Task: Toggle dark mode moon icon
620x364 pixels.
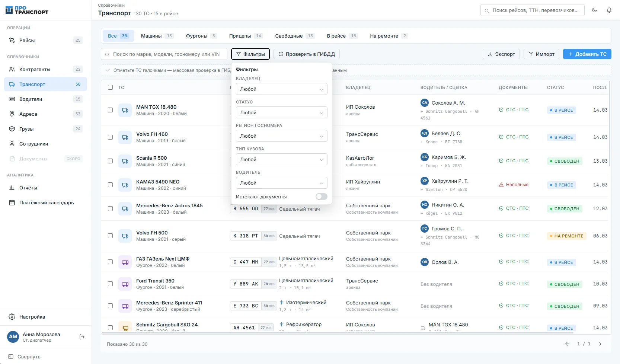Action: point(594,10)
